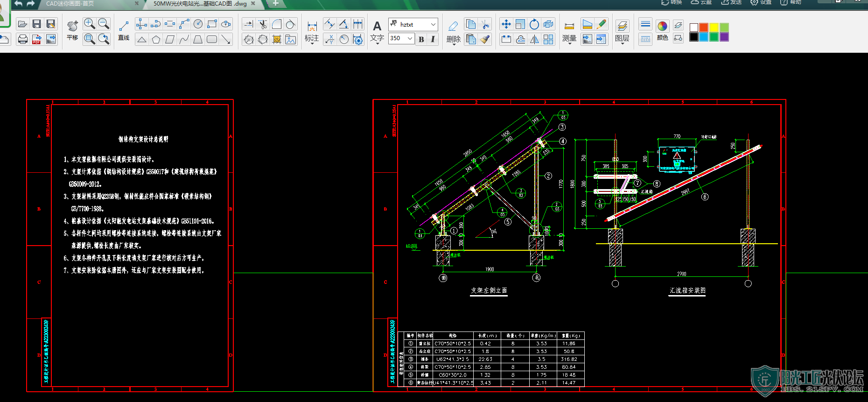Image resolution: width=868 pixels, height=402 pixels.
Task: Add a new tab with plus button
Action: point(275,3)
